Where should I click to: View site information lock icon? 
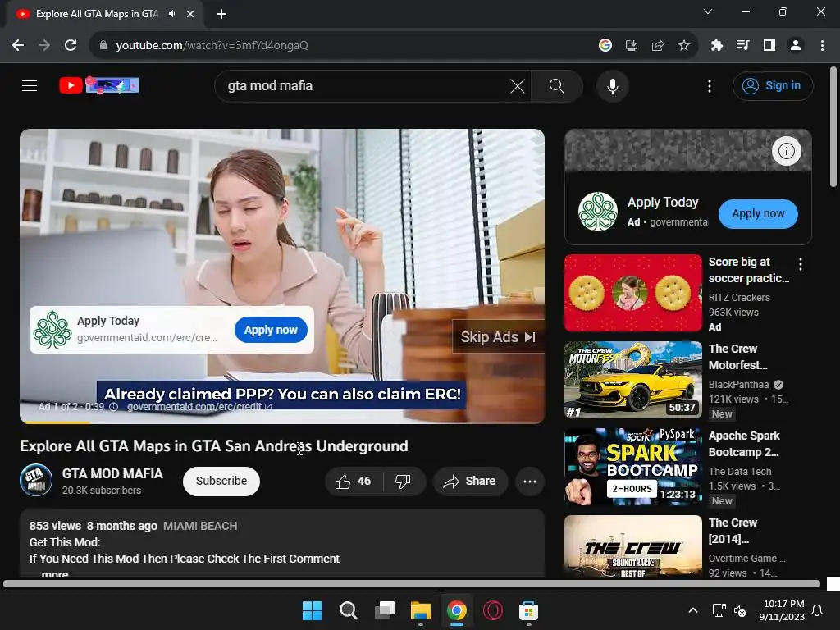pyautogui.click(x=103, y=46)
